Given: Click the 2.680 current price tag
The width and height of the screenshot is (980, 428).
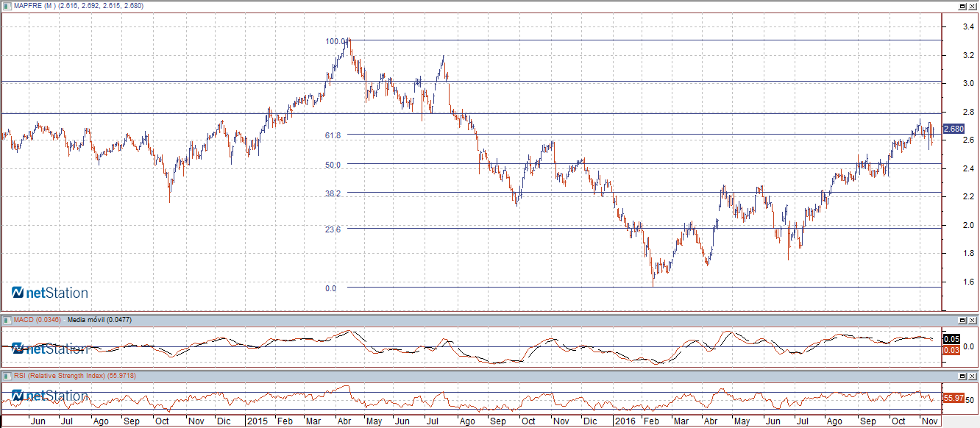Looking at the screenshot, I should [x=953, y=129].
